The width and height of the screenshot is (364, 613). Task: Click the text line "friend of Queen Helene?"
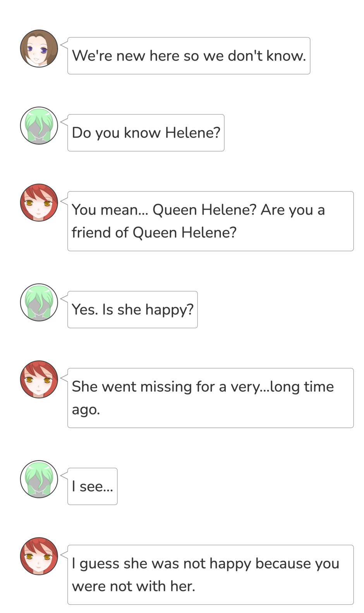[154, 233]
